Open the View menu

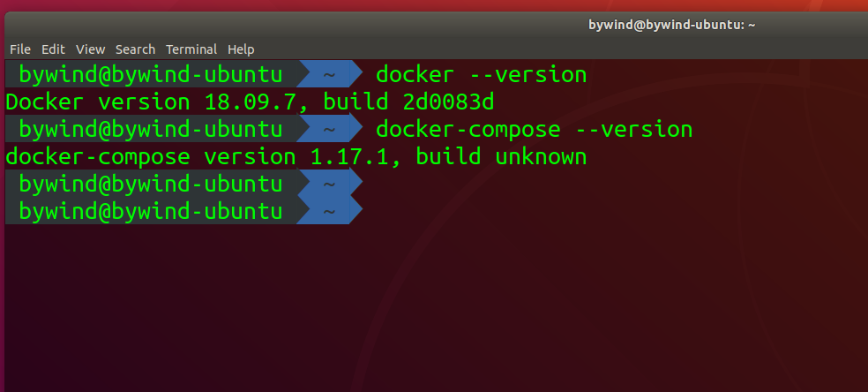[x=90, y=49]
